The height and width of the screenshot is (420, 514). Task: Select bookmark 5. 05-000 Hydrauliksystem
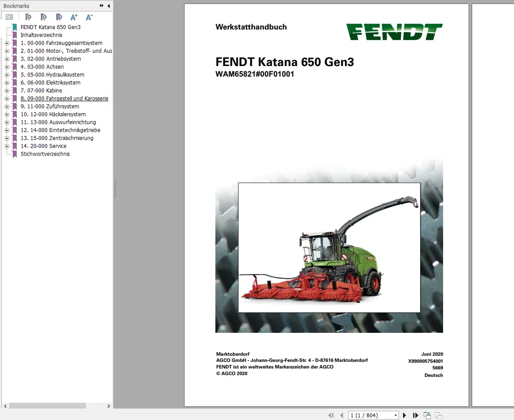click(x=52, y=75)
